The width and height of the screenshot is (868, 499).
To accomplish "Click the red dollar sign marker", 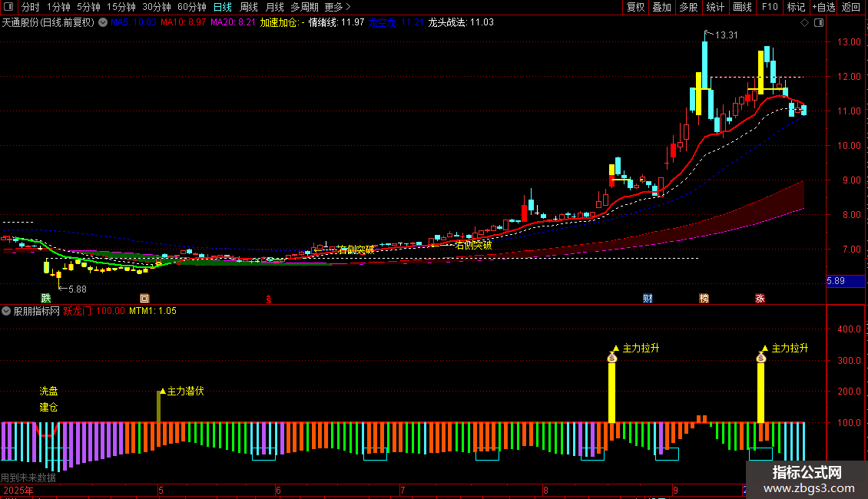I will point(269,299).
